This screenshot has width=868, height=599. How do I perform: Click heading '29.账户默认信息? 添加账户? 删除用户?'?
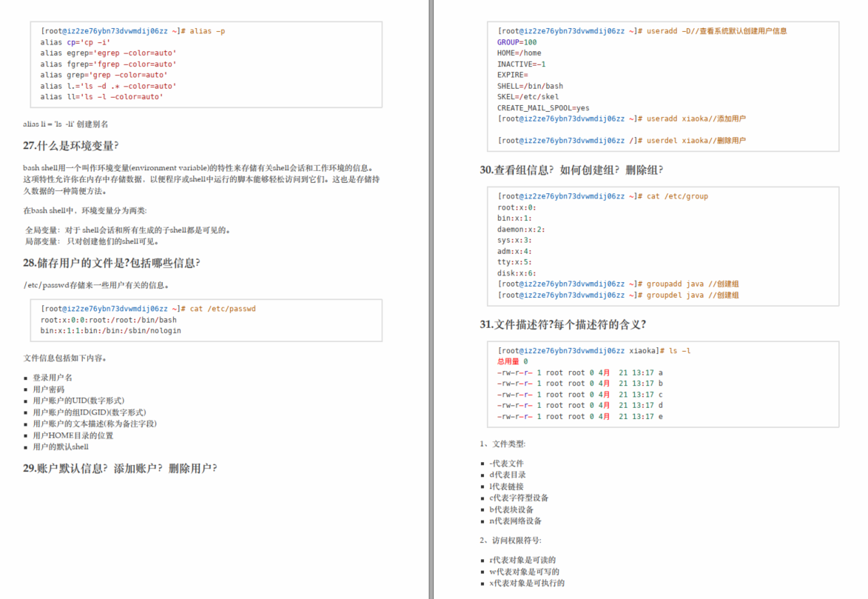point(120,468)
